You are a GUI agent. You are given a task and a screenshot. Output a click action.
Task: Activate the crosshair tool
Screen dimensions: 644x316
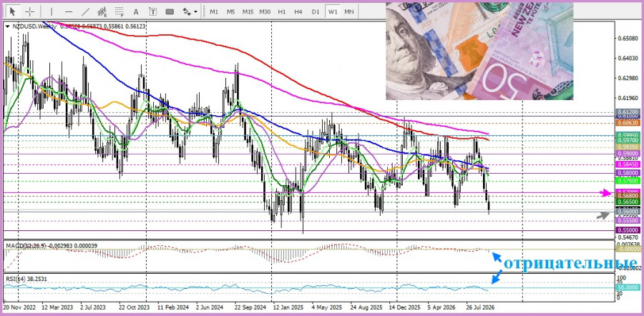30,11
